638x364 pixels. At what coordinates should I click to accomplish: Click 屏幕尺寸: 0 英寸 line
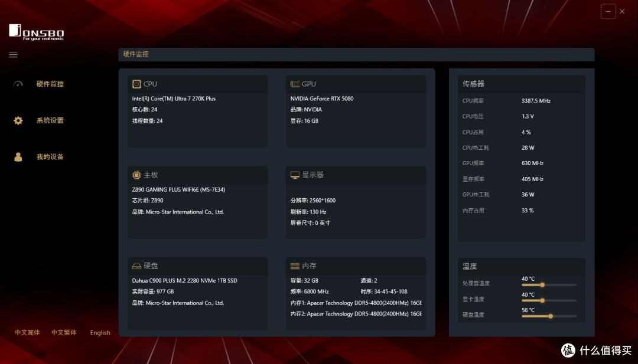(310, 223)
